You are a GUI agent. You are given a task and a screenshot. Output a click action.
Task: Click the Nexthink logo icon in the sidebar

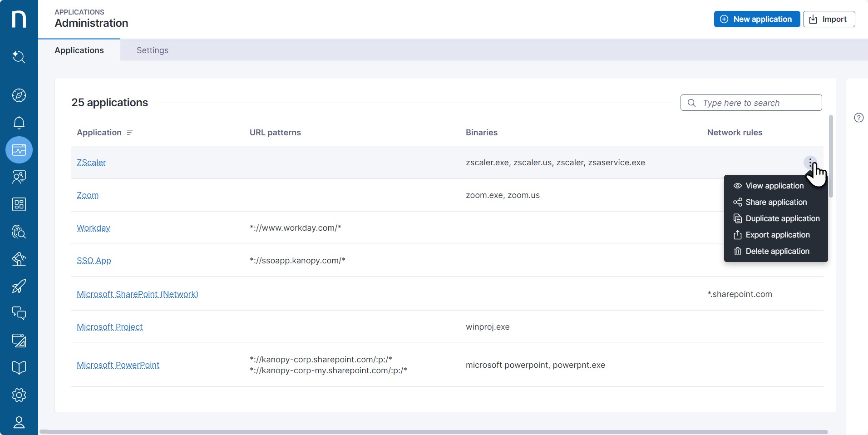pyautogui.click(x=19, y=20)
